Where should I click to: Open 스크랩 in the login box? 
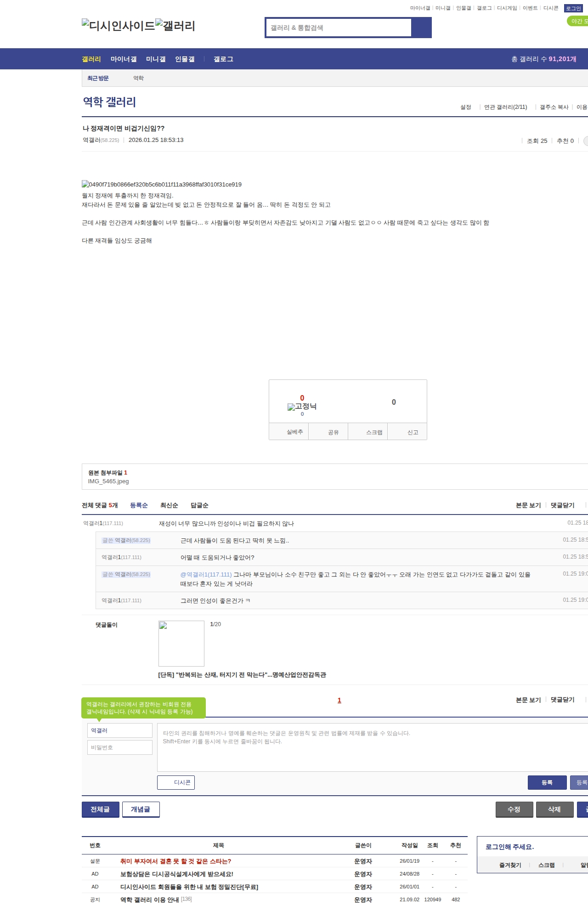(x=547, y=865)
